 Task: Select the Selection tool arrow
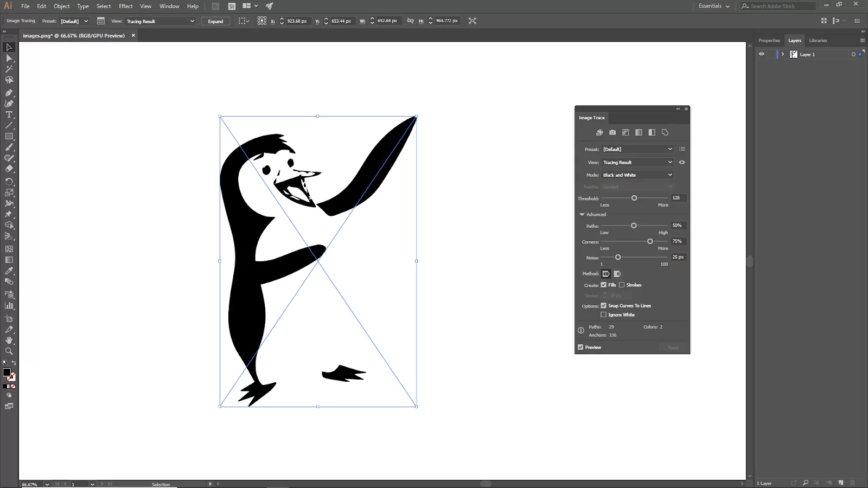(9, 47)
